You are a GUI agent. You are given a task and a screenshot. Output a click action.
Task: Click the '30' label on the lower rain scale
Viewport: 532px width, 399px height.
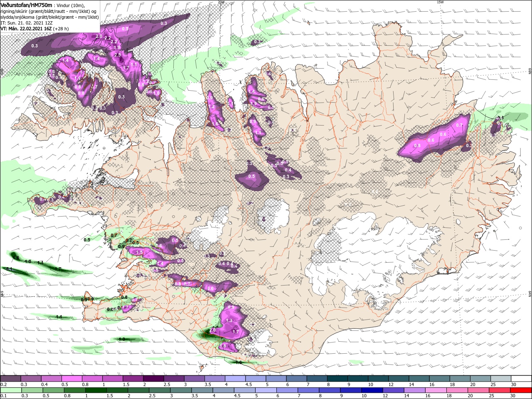pyautogui.click(x=512, y=396)
